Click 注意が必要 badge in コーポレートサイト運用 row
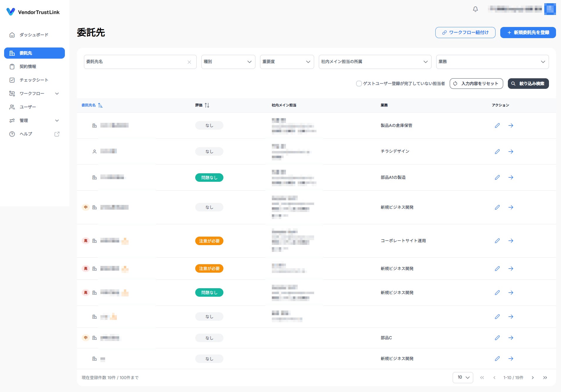Screen dimensions: 561x392 pos(209,241)
